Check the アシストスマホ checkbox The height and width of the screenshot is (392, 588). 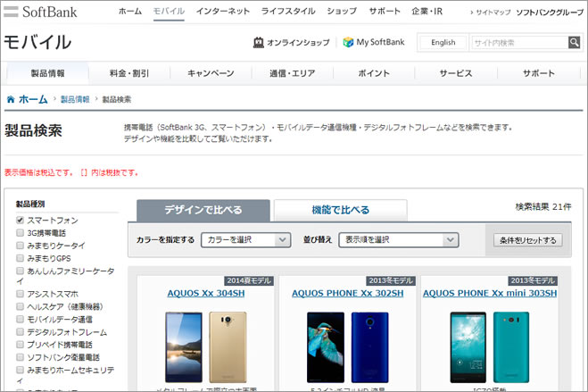pyautogui.click(x=20, y=294)
